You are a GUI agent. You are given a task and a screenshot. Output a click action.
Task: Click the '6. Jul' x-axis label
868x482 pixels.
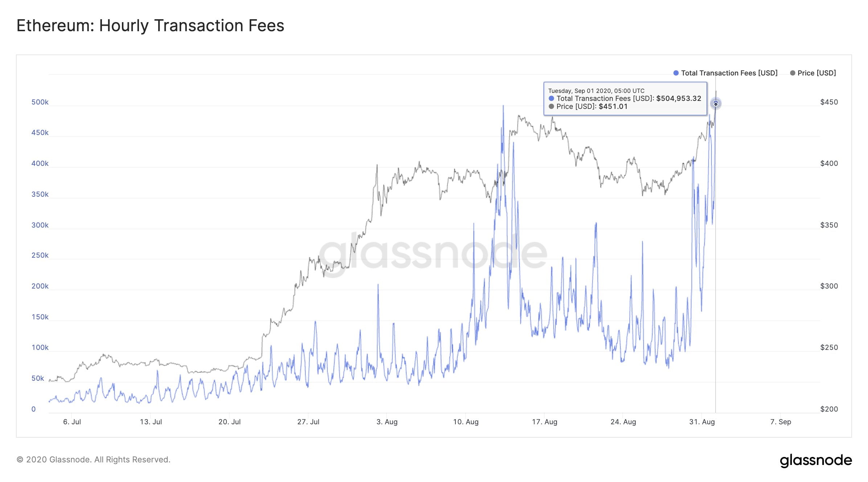click(x=72, y=422)
